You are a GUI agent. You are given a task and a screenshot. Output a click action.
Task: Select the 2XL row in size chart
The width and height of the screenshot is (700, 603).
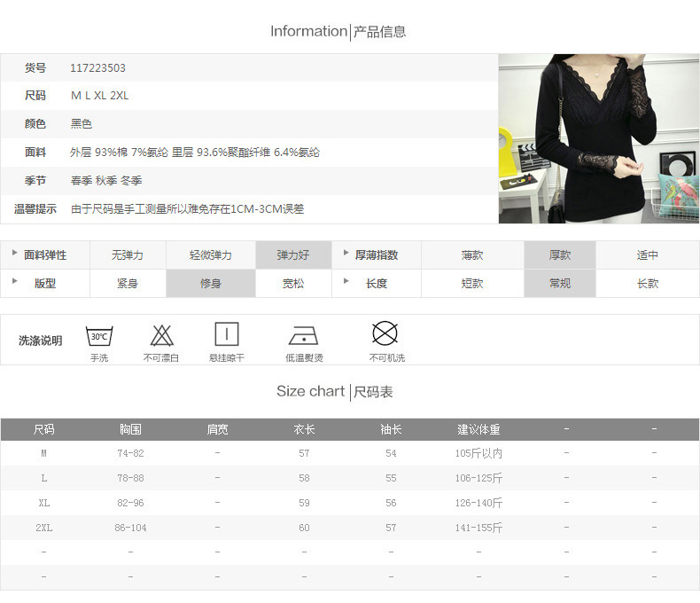coord(44,528)
